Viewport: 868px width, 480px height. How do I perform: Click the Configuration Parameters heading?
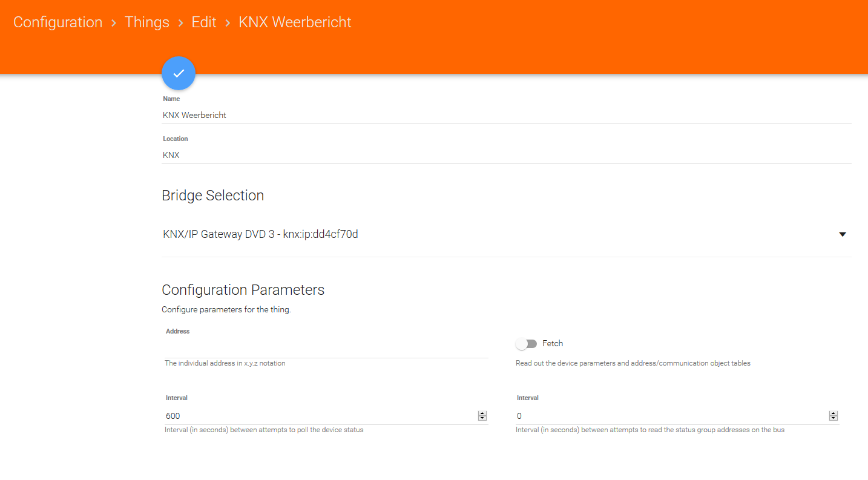coord(243,290)
